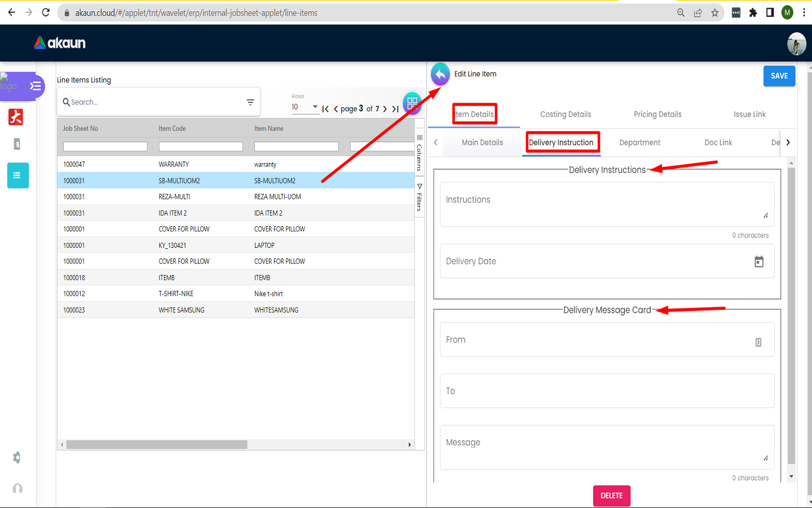The height and width of the screenshot is (508, 812).
Task: Click the Instructions text area
Action: 607,204
